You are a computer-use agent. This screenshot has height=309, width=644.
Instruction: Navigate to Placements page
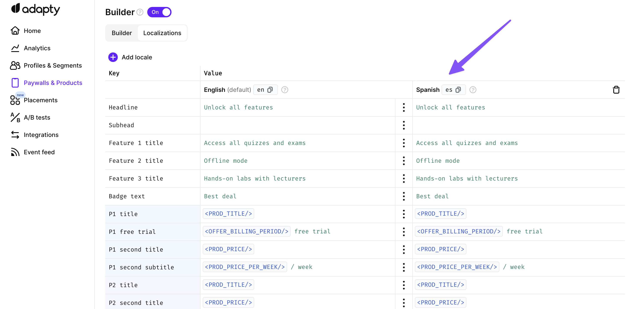[40, 100]
